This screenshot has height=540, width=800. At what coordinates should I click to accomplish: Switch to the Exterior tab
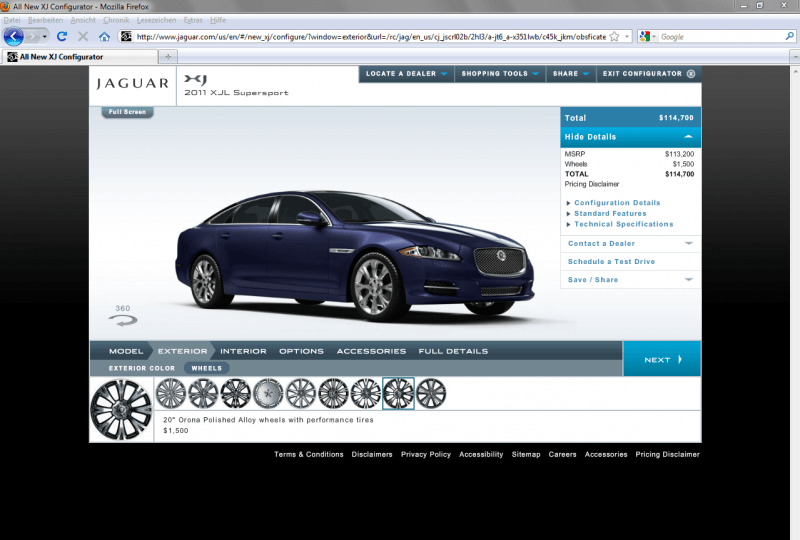pyautogui.click(x=182, y=351)
